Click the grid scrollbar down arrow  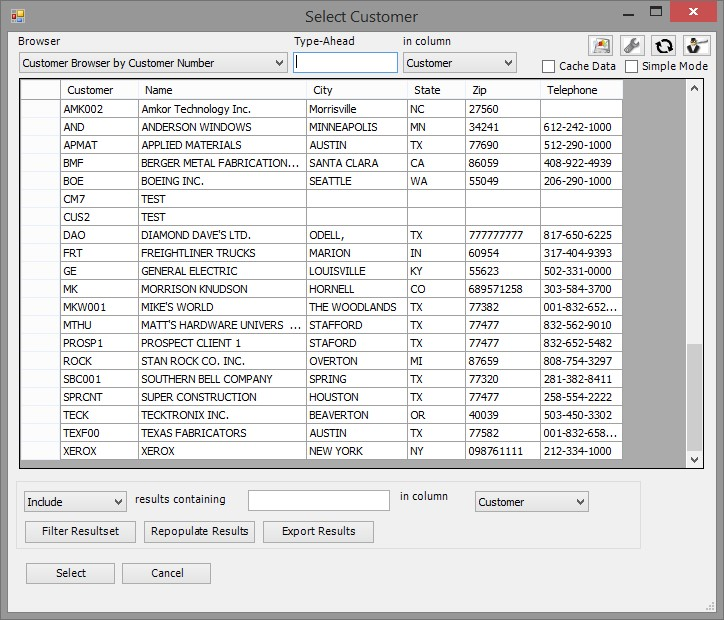point(694,459)
